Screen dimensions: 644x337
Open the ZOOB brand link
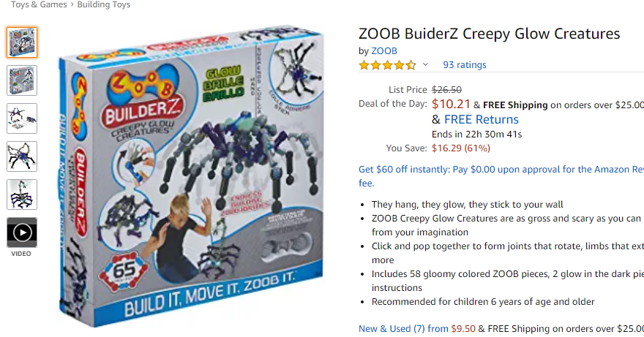(384, 51)
